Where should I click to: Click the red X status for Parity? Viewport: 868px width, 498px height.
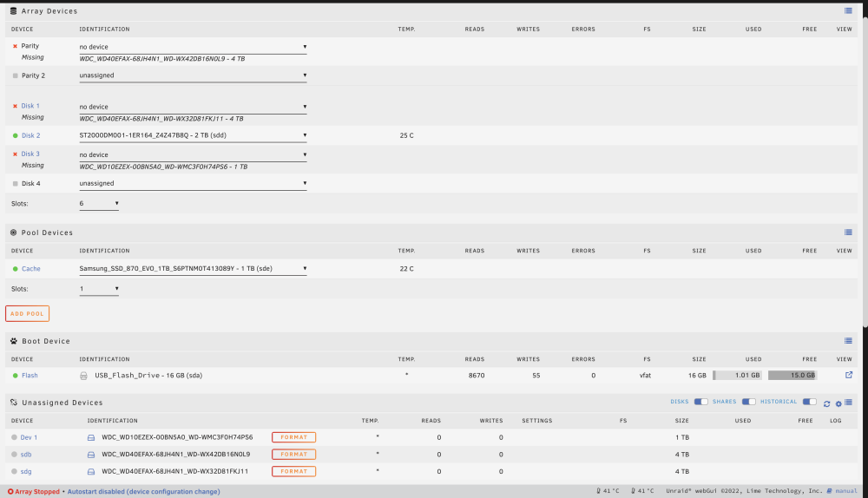(x=15, y=46)
